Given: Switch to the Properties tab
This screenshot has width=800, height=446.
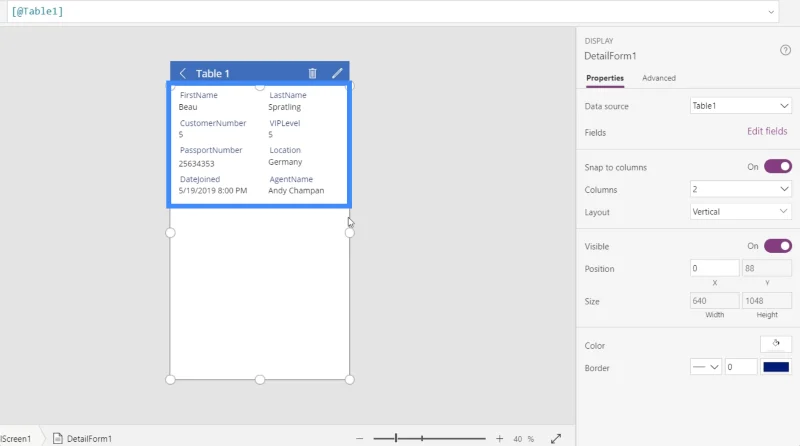Looking at the screenshot, I should (605, 78).
